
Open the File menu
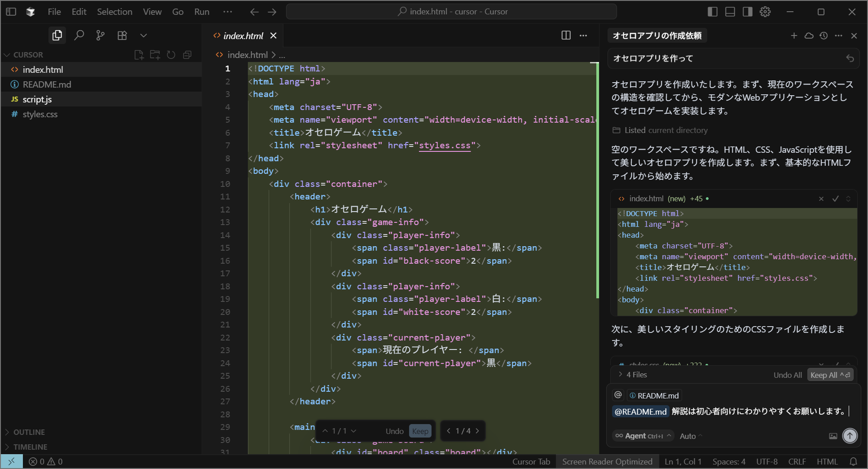click(x=54, y=12)
